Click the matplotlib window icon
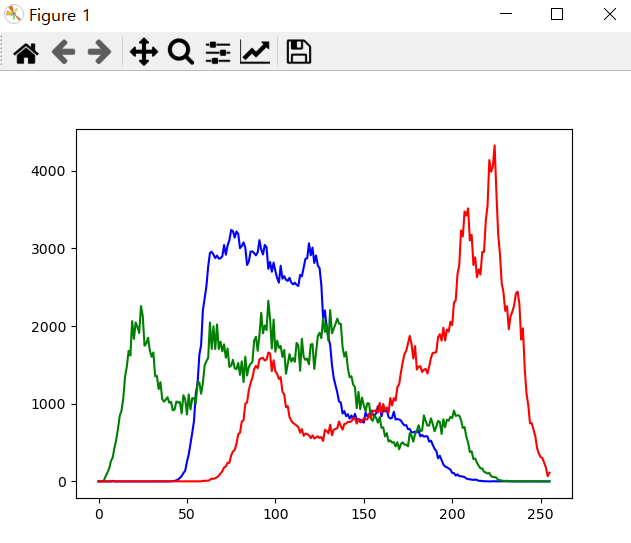 click(14, 14)
